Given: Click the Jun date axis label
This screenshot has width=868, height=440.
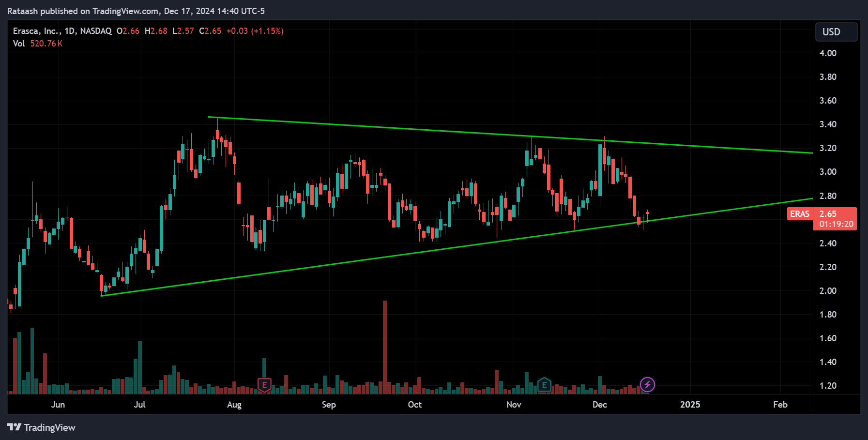Looking at the screenshot, I should coord(58,405).
